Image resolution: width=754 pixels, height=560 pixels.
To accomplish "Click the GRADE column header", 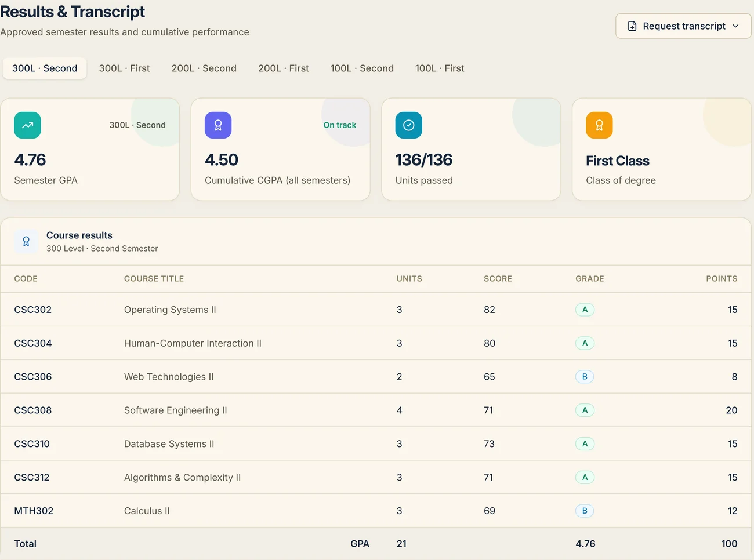I will [590, 279].
